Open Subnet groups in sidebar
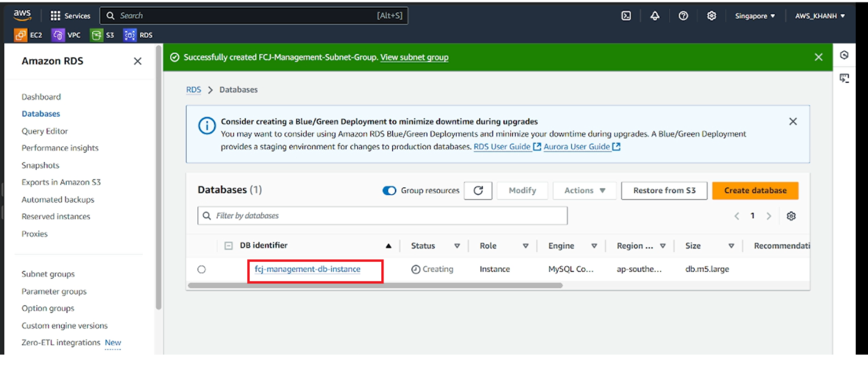The height and width of the screenshot is (365, 868). point(48,274)
